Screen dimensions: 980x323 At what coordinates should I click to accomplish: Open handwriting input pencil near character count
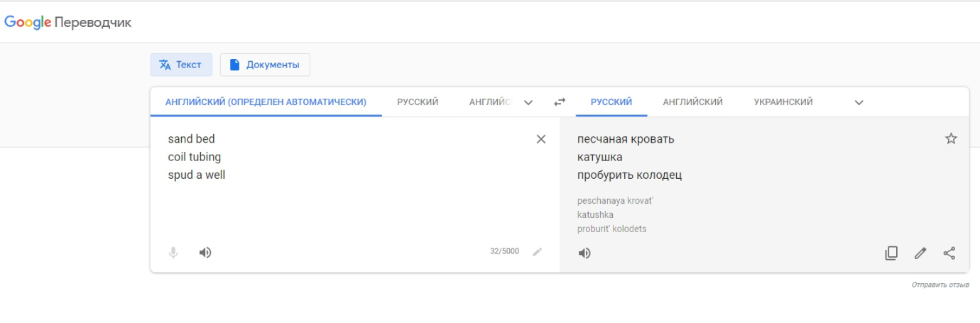coord(538,251)
